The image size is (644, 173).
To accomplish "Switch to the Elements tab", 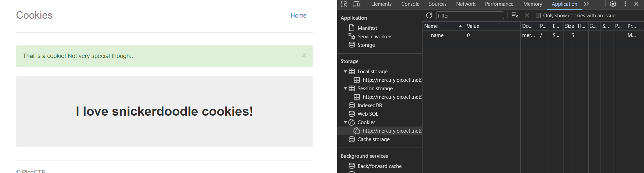I will [x=381, y=4].
